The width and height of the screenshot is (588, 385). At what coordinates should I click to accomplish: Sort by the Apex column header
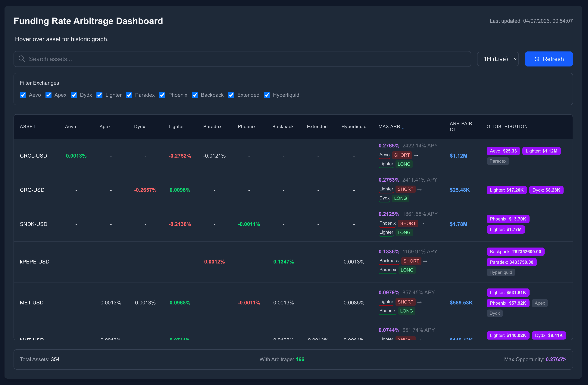click(x=105, y=127)
